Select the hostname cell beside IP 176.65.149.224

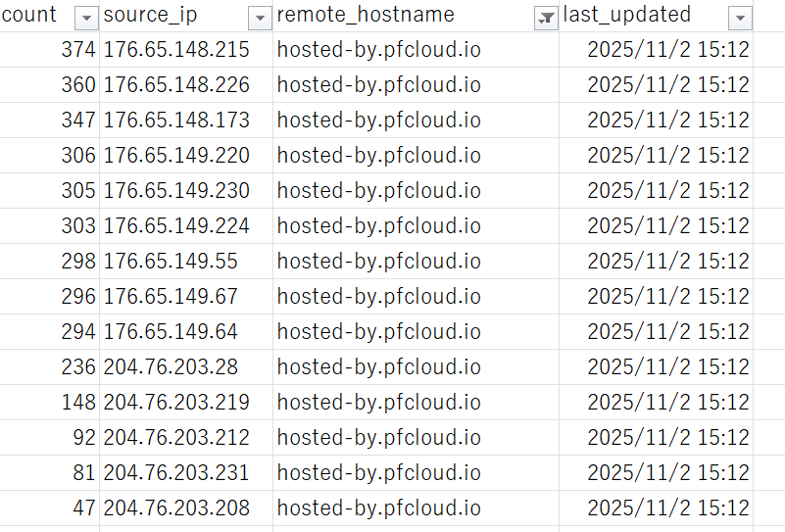379,226
